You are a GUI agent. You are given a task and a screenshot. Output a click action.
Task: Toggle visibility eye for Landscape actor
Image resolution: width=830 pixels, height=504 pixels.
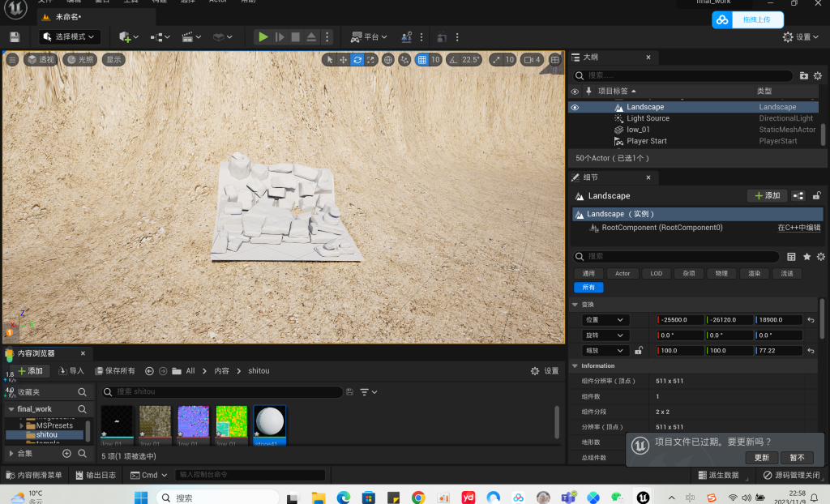point(575,107)
